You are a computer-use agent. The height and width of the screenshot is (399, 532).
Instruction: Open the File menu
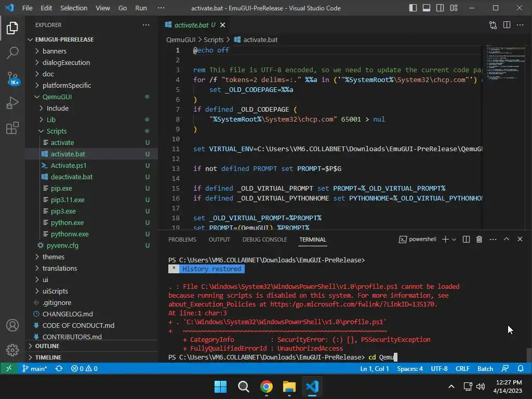[x=27, y=8]
